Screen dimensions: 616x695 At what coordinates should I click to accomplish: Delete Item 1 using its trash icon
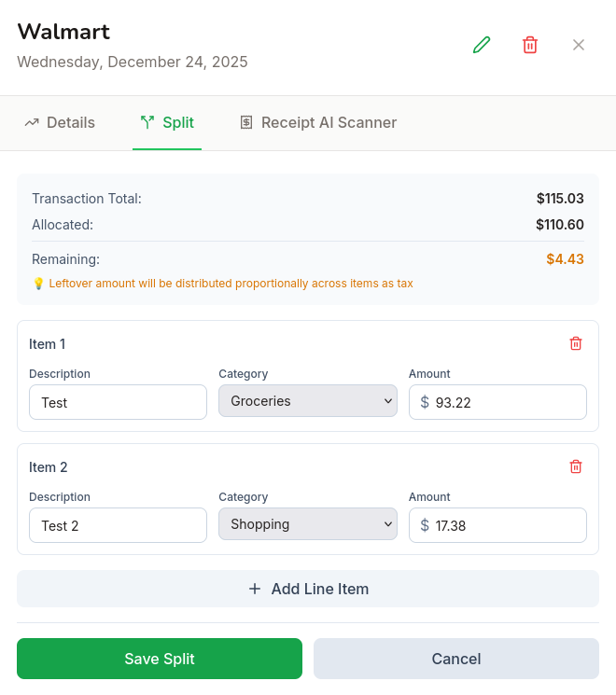click(x=576, y=343)
